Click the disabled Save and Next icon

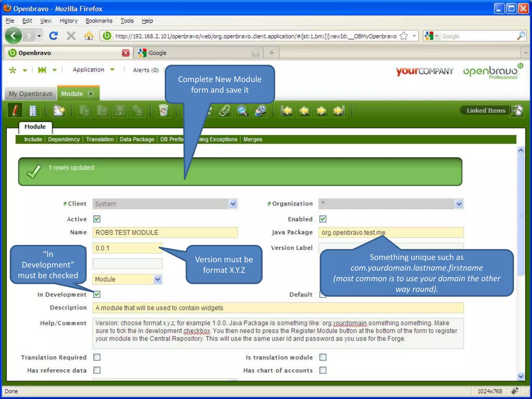coord(137,111)
